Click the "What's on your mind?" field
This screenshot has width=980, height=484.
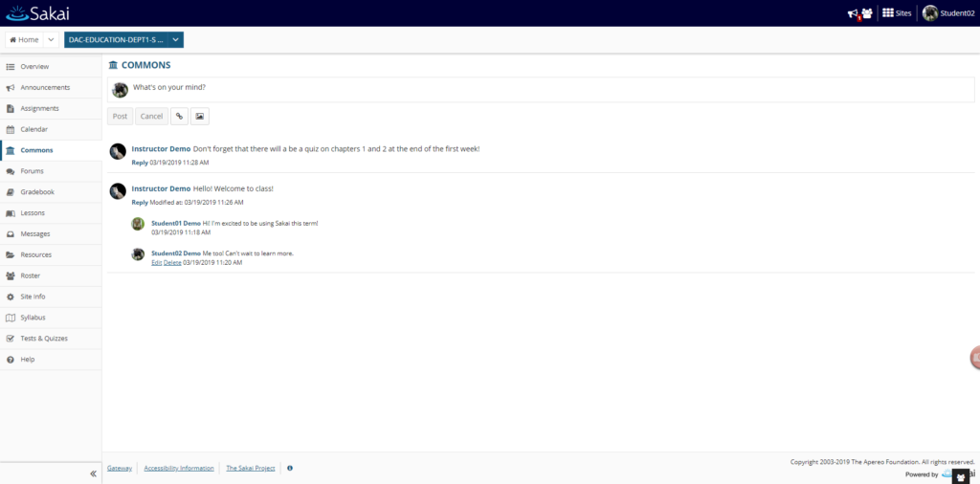(x=541, y=90)
